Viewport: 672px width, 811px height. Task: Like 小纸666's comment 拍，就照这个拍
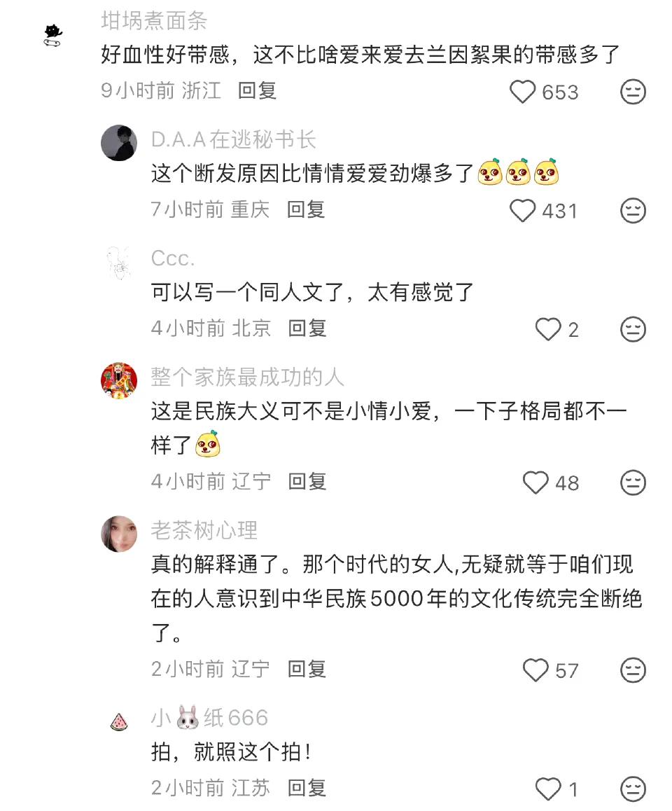coord(548,789)
